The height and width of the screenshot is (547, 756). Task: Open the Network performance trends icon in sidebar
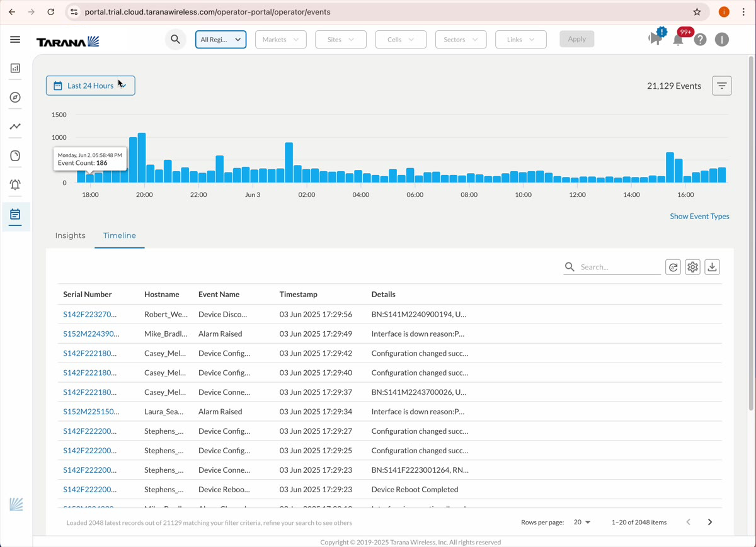tap(15, 126)
